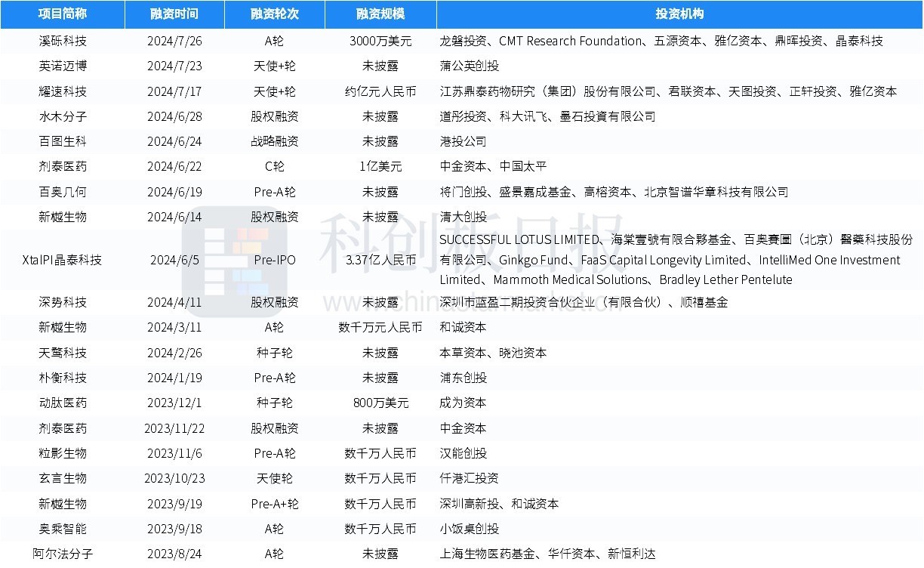
Task: Select the 溪砾科技 project name cell
Action: coord(63,41)
